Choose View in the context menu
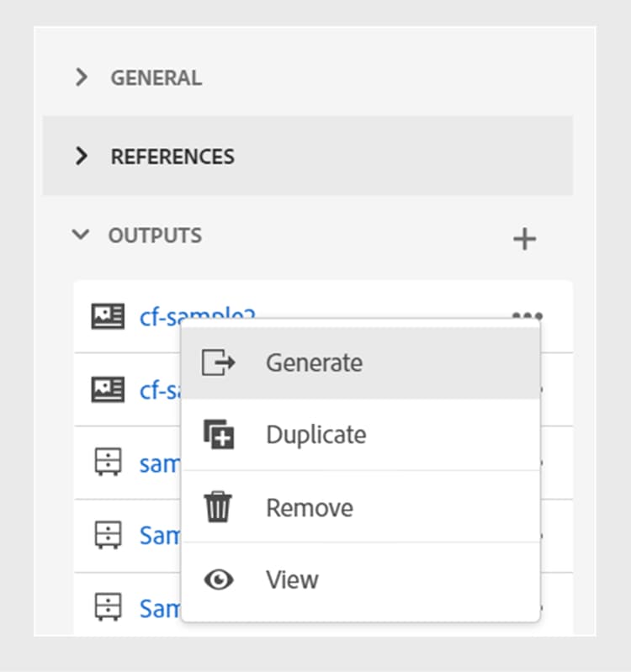Image resolution: width=631 pixels, height=672 pixels. pos(292,580)
